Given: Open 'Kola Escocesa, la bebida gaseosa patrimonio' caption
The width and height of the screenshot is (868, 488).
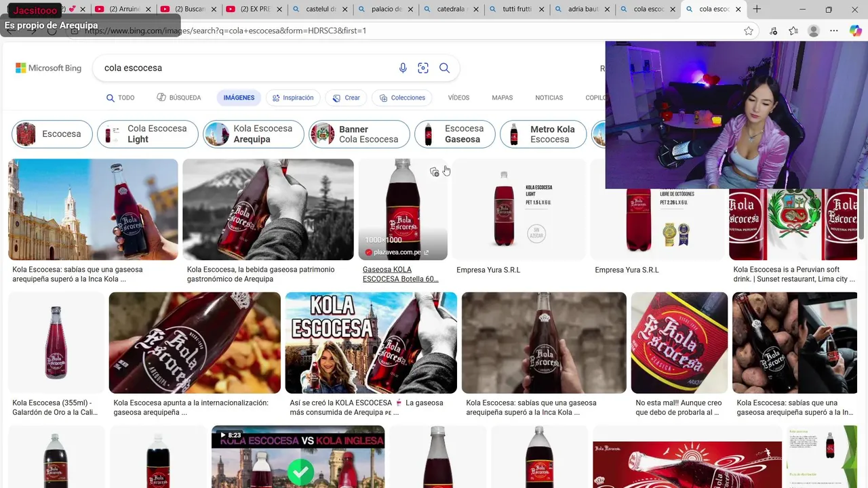Looking at the screenshot, I should coord(261,274).
